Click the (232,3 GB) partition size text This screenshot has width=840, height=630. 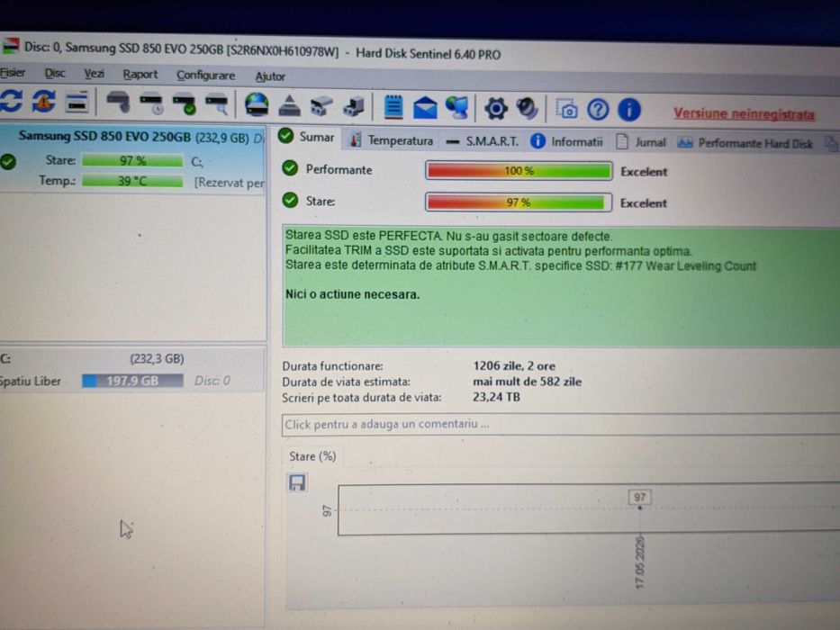coord(157,358)
